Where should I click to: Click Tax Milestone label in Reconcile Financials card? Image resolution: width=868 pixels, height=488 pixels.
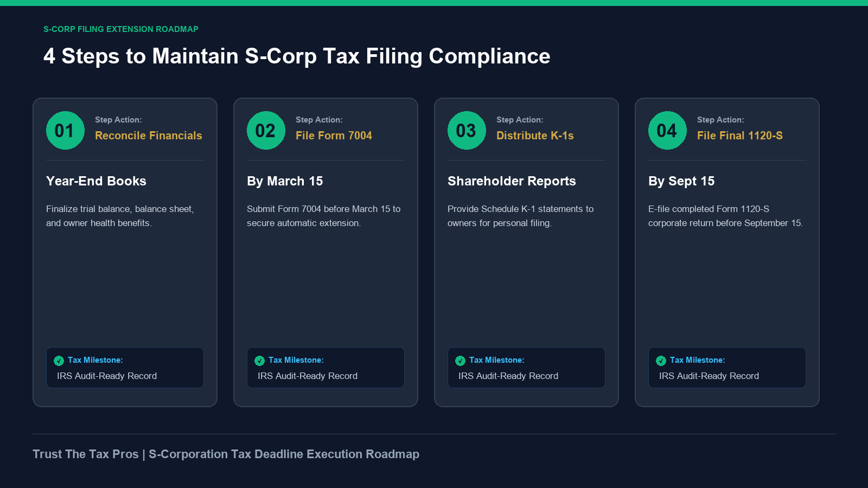[95, 360]
